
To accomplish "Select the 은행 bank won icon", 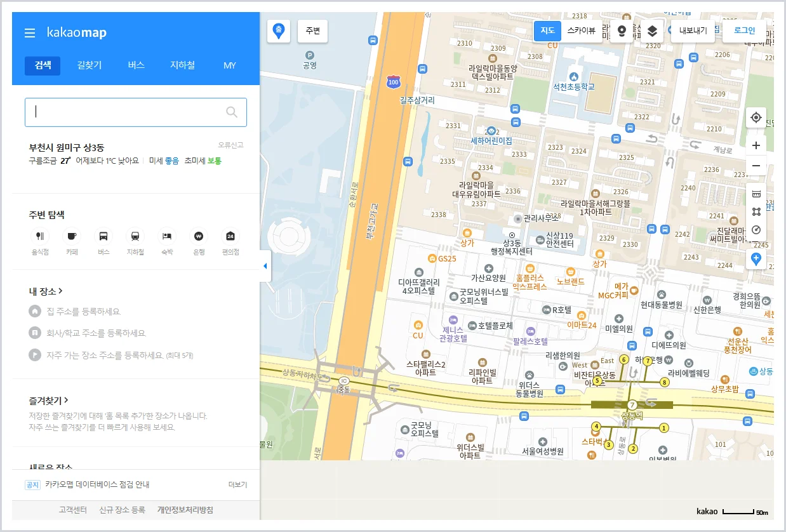I will pyautogui.click(x=199, y=237).
